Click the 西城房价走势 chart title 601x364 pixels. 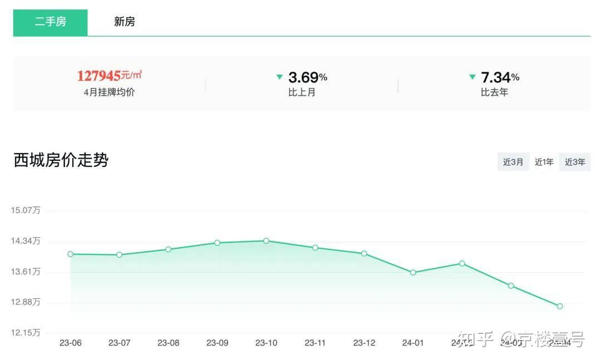61,160
